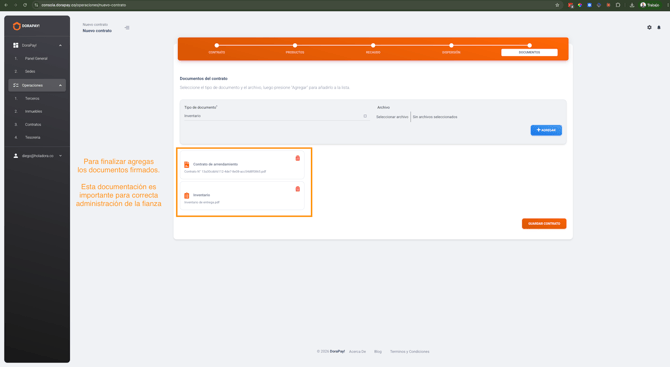Open the notifications bell icon

pyautogui.click(x=659, y=27)
